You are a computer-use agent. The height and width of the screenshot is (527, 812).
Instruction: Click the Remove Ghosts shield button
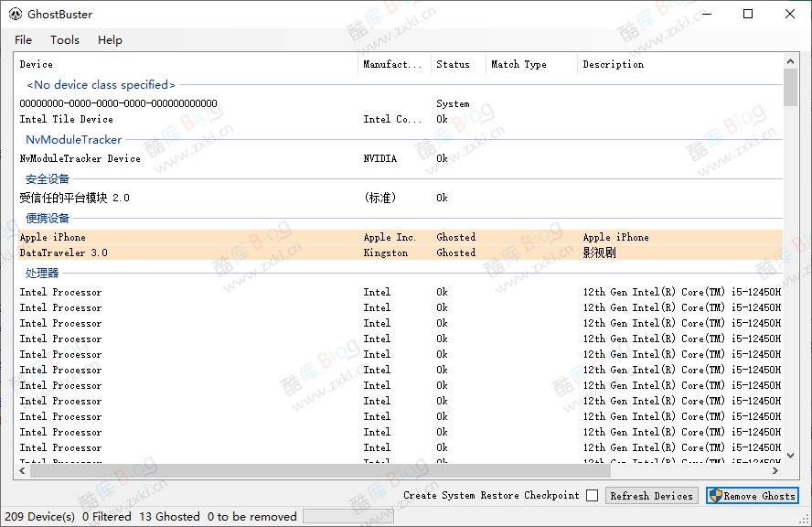[752, 496]
